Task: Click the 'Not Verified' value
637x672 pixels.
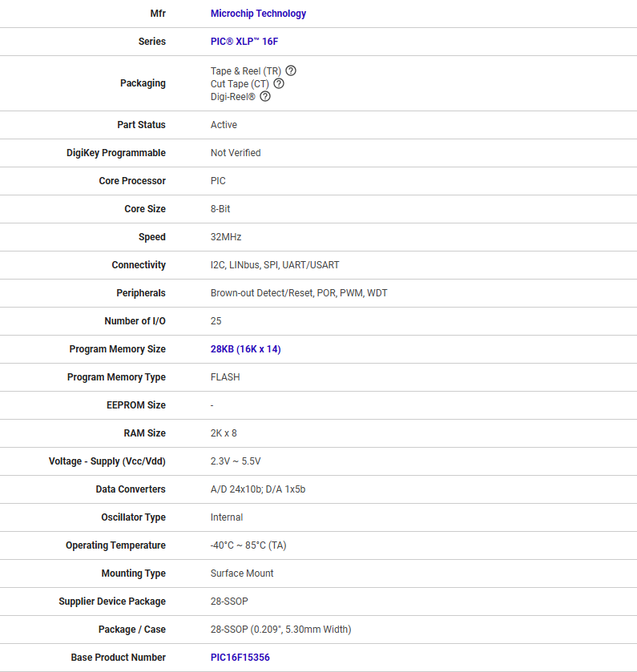Action: (x=236, y=152)
